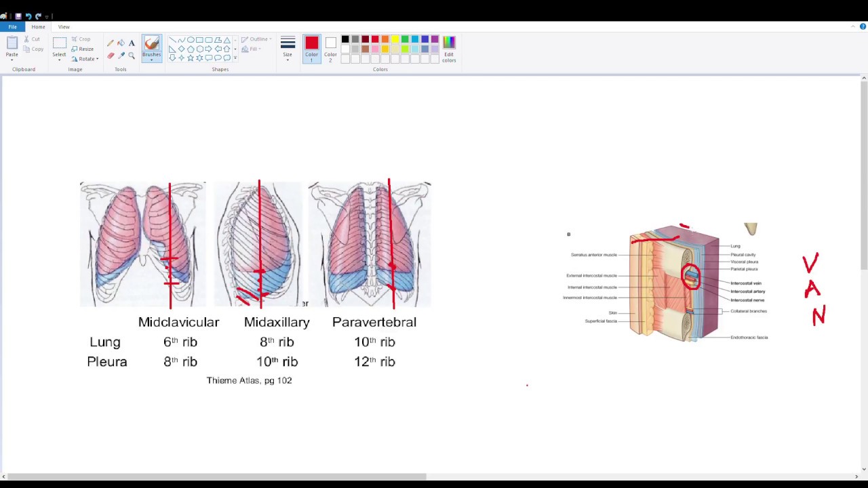Choose the Oval shape
Viewport: 868px width, 488px height.
coord(191,39)
